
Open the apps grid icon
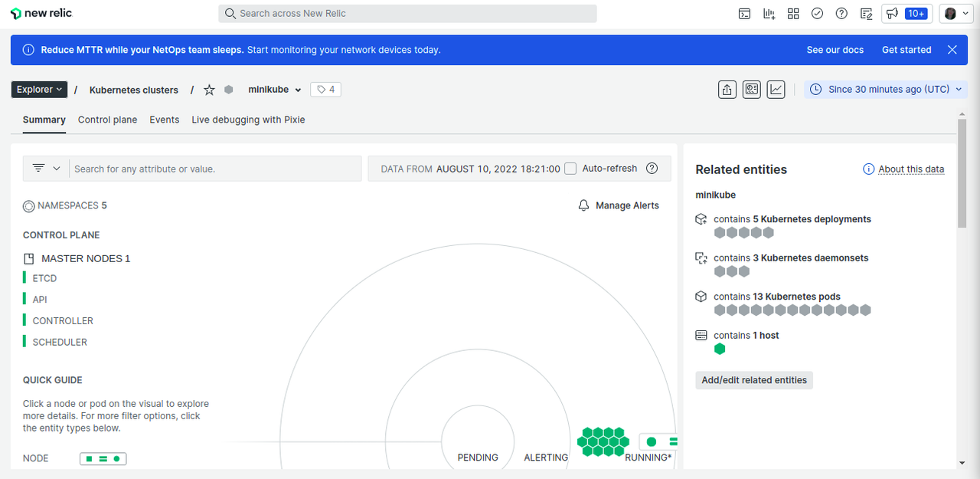(x=793, y=14)
